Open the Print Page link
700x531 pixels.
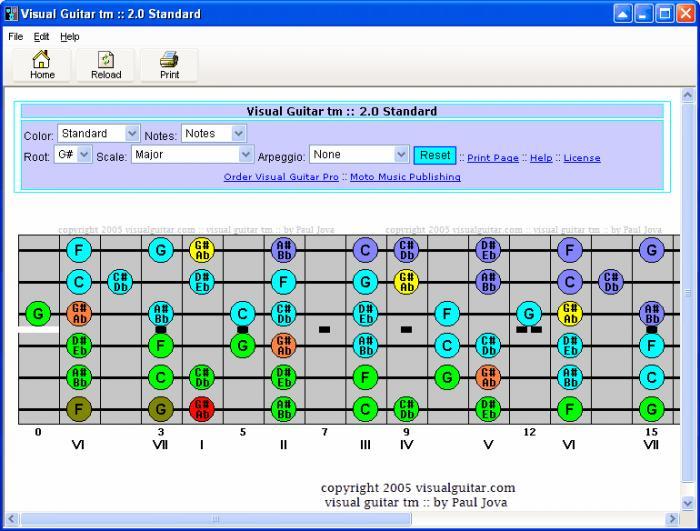coord(493,158)
